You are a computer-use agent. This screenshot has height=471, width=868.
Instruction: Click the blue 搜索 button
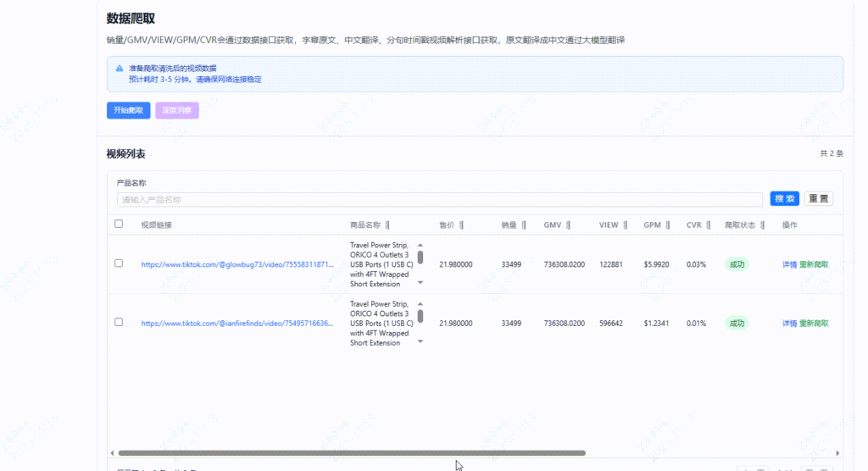tap(784, 199)
